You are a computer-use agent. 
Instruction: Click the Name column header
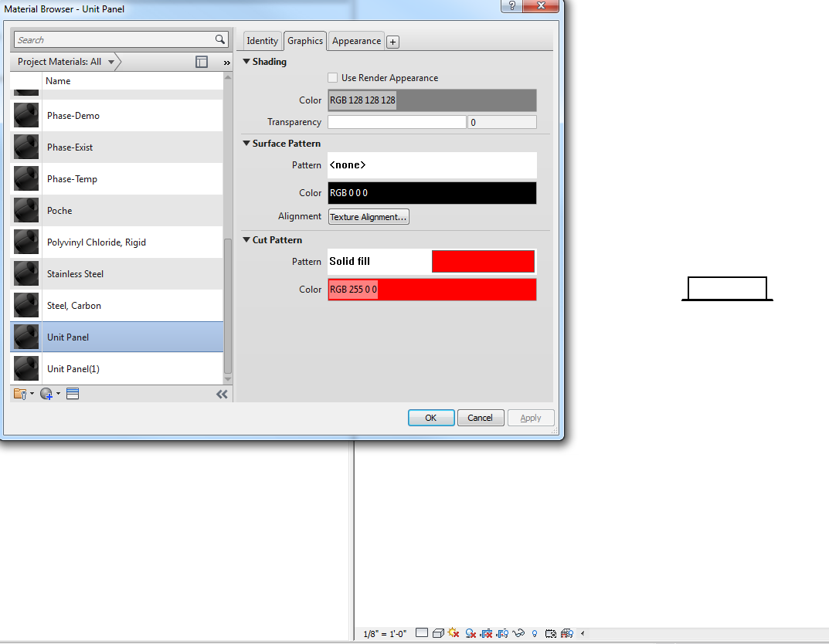tap(58, 81)
